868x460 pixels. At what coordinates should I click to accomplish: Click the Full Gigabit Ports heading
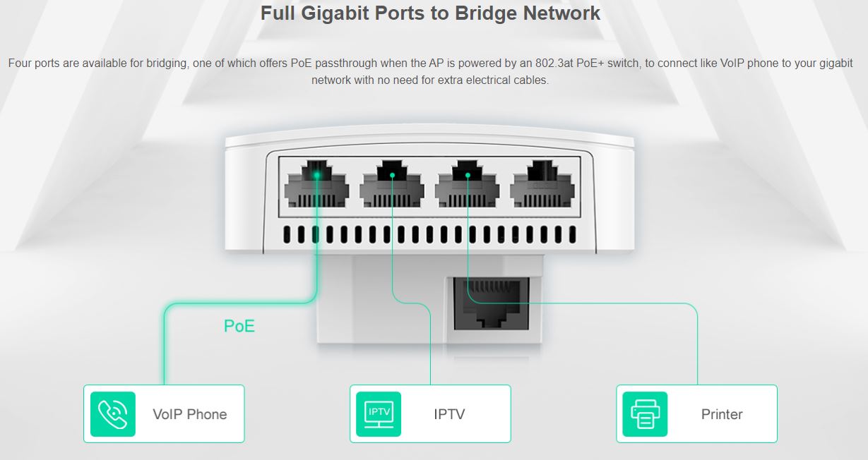431,13
